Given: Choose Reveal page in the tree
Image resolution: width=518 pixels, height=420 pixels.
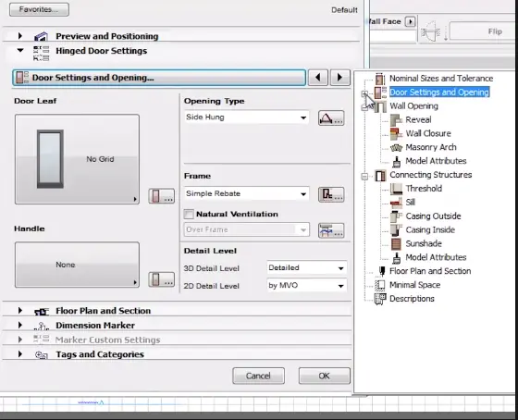Looking at the screenshot, I should (x=418, y=119).
